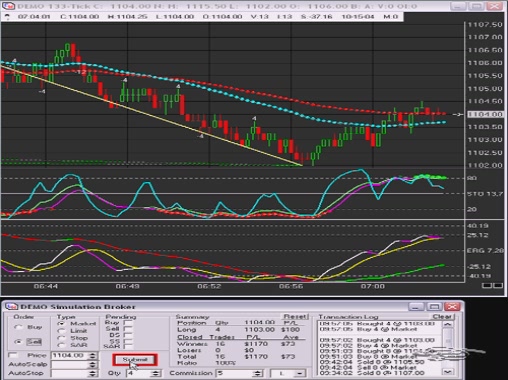Click the Simulation Broker window app icon

click(12, 307)
